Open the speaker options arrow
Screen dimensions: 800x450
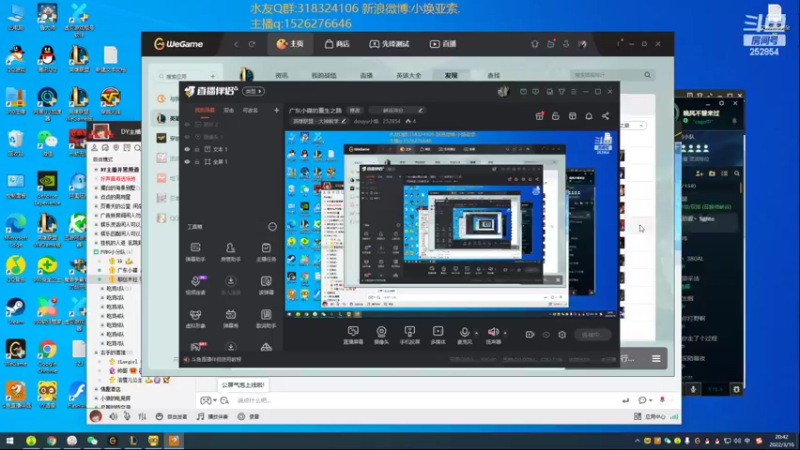505,333
